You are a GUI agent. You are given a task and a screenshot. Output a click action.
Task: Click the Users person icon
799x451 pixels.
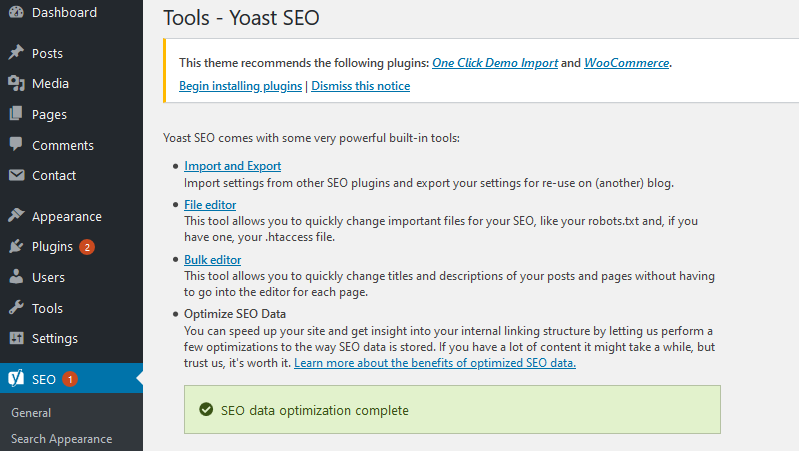click(16, 277)
